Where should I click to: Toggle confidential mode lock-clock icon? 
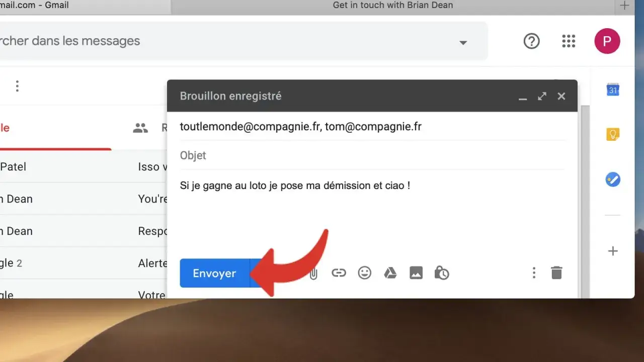442,273
